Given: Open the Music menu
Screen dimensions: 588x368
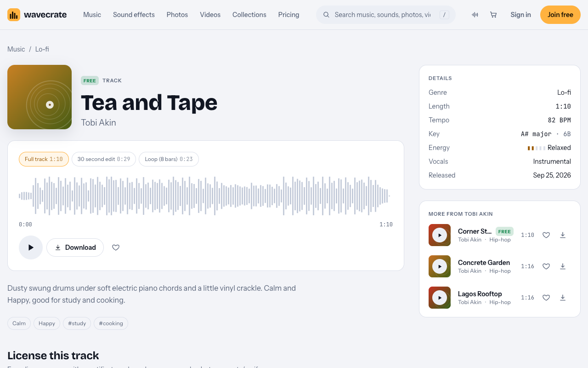Looking at the screenshot, I should pos(92,15).
